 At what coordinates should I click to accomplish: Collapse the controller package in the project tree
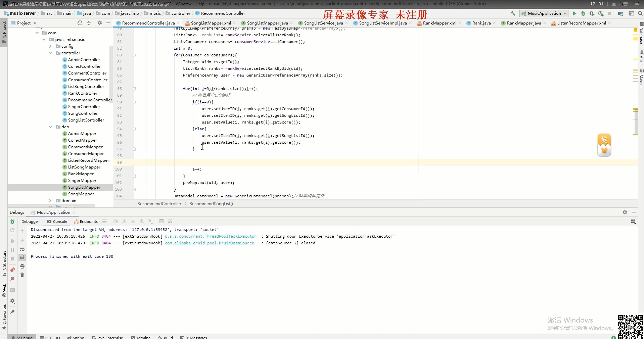[50, 53]
